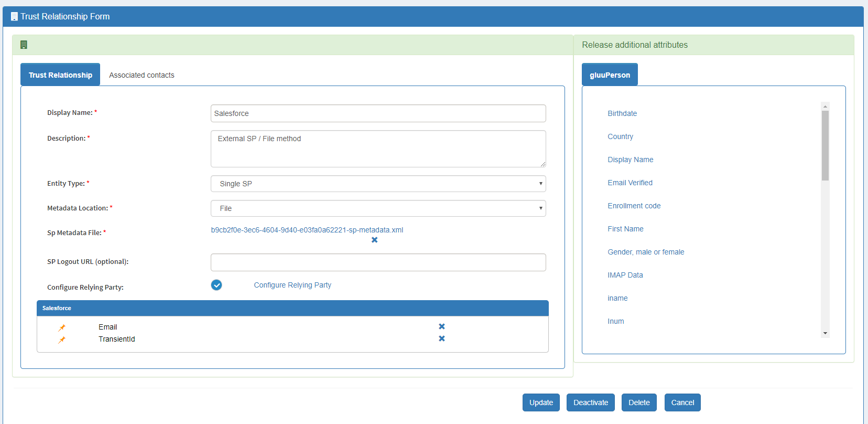
Task: Open the Entity Type dropdown
Action: [x=378, y=184]
